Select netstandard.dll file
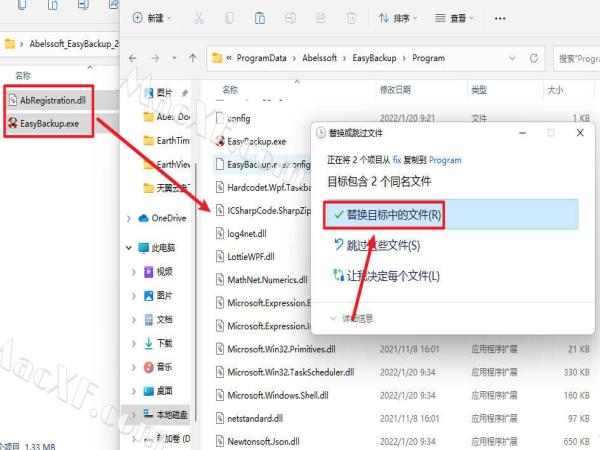Image resolution: width=600 pixels, height=450 pixels. click(x=249, y=418)
